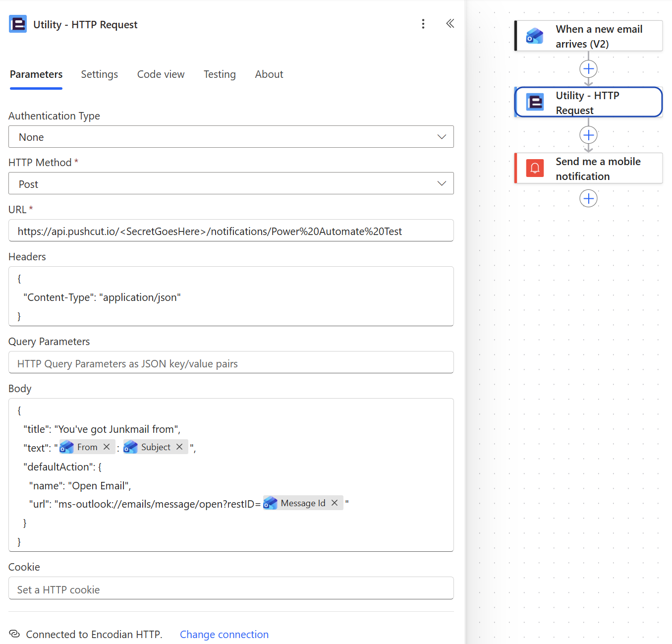672x644 pixels.
Task: Click the Outlook icon on Message Id token
Action: coord(270,503)
